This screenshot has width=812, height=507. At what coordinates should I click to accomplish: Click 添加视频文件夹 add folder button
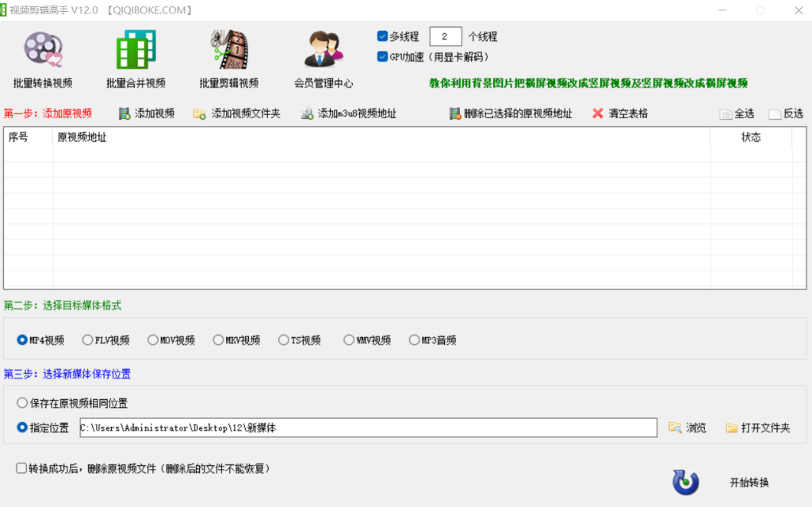(237, 113)
